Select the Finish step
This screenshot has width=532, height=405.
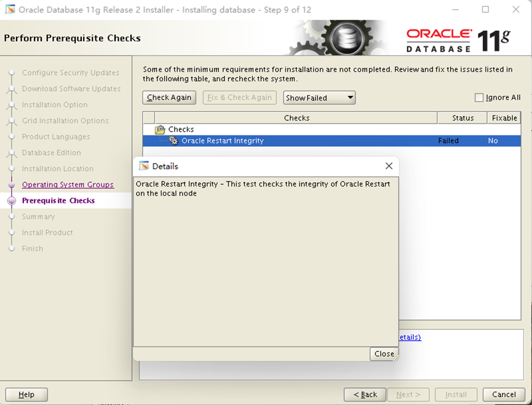[x=33, y=249]
